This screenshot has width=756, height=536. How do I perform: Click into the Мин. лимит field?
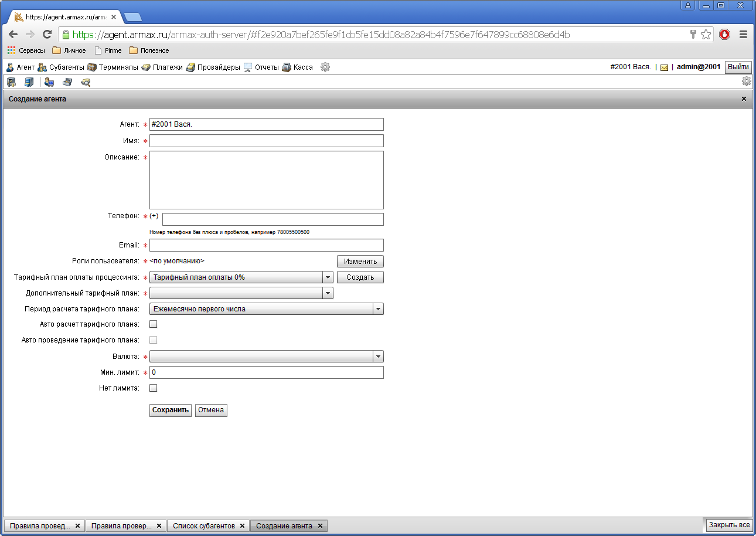267,372
